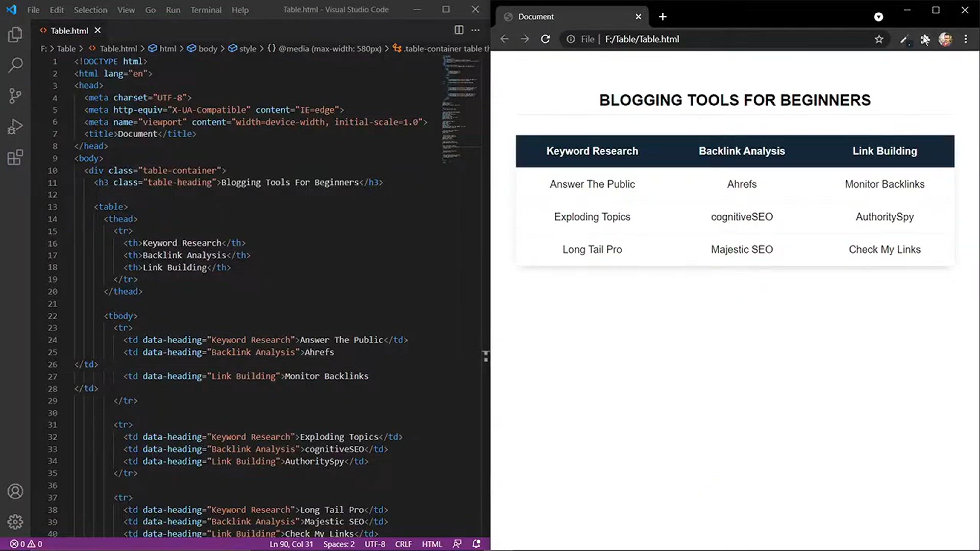Select the Table.html editor tab
980x551 pixels.
point(69,31)
